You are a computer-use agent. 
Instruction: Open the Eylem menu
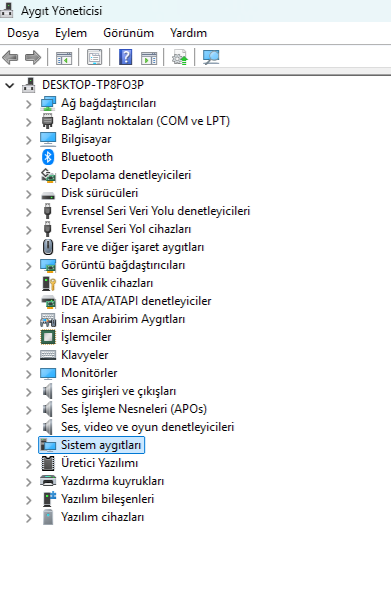(71, 33)
